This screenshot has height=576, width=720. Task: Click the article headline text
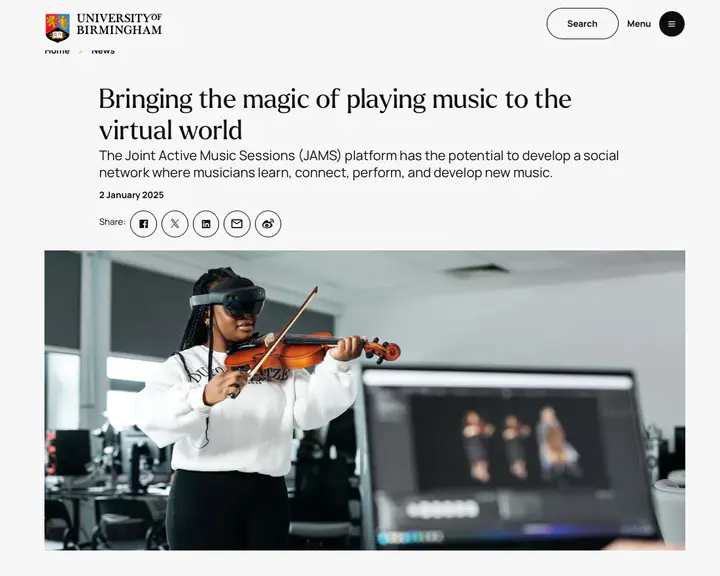[335, 114]
